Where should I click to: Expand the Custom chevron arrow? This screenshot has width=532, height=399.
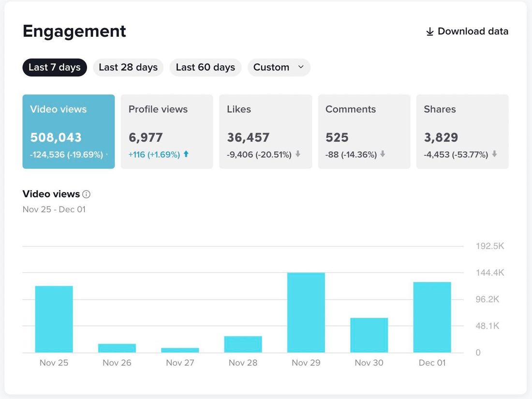[x=301, y=67]
